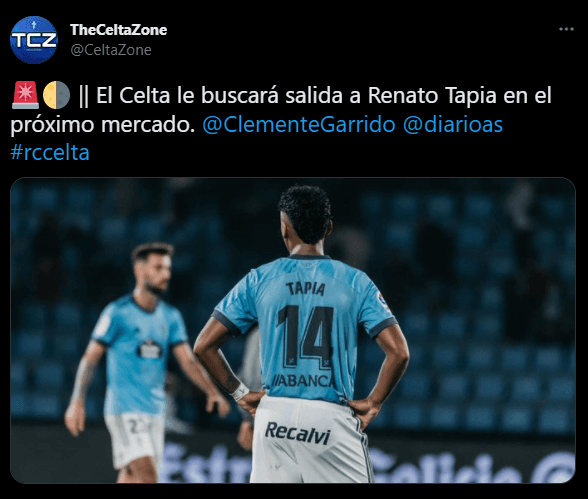Click the Estrella Galicia banner in photo

click(x=368, y=465)
